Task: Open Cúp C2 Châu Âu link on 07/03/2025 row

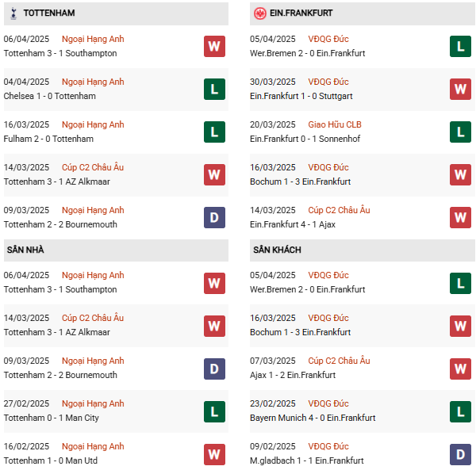Action: click(339, 361)
